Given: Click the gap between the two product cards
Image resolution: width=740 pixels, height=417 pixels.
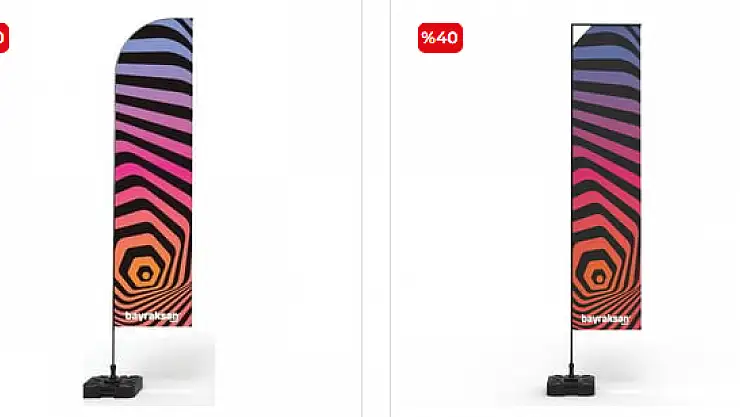Looking at the screenshot, I should (376, 208).
